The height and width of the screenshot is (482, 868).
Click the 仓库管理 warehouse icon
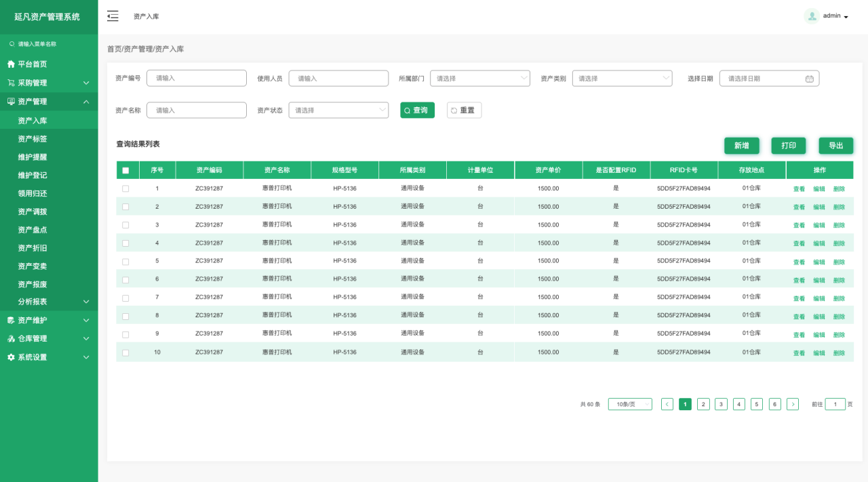(11, 339)
